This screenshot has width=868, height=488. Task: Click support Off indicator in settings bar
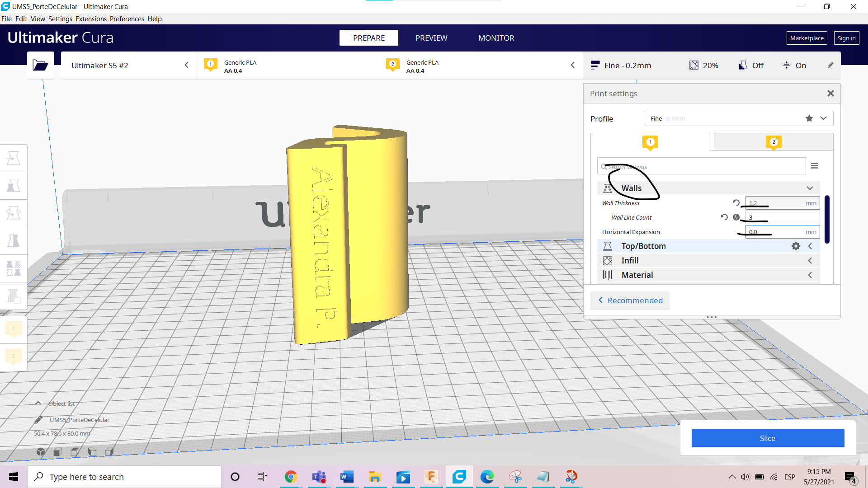(x=751, y=66)
